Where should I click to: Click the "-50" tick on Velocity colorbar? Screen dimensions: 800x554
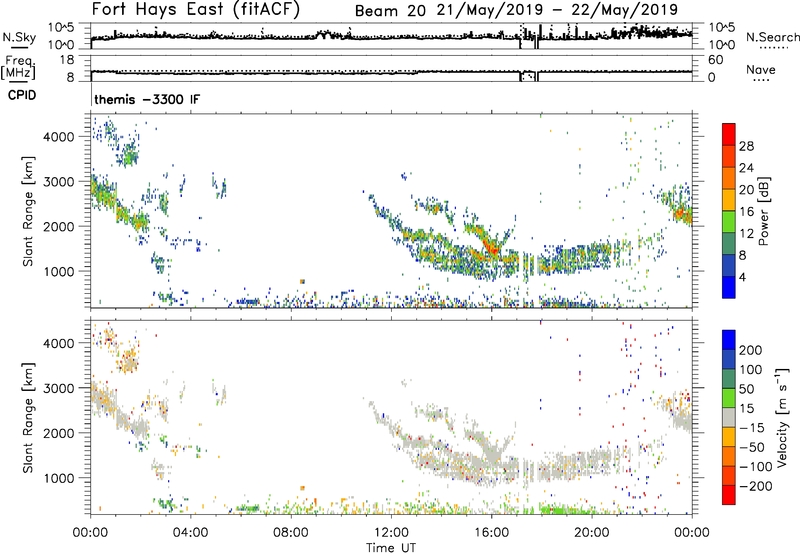pyautogui.click(x=753, y=447)
